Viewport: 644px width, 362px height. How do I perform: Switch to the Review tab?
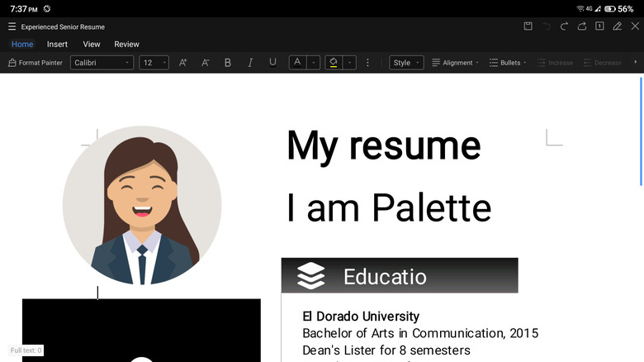pyautogui.click(x=126, y=44)
